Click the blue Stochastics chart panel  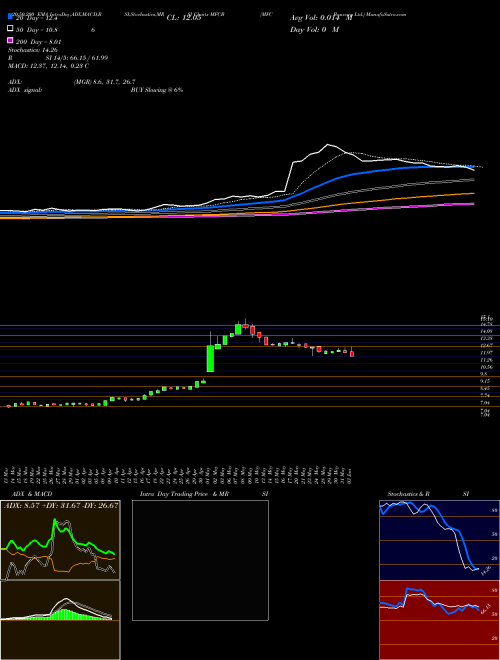(x=439, y=540)
